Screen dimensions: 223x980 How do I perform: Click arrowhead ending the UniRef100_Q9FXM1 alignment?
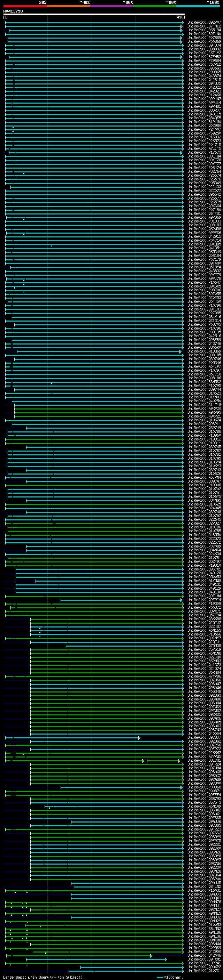166,959
